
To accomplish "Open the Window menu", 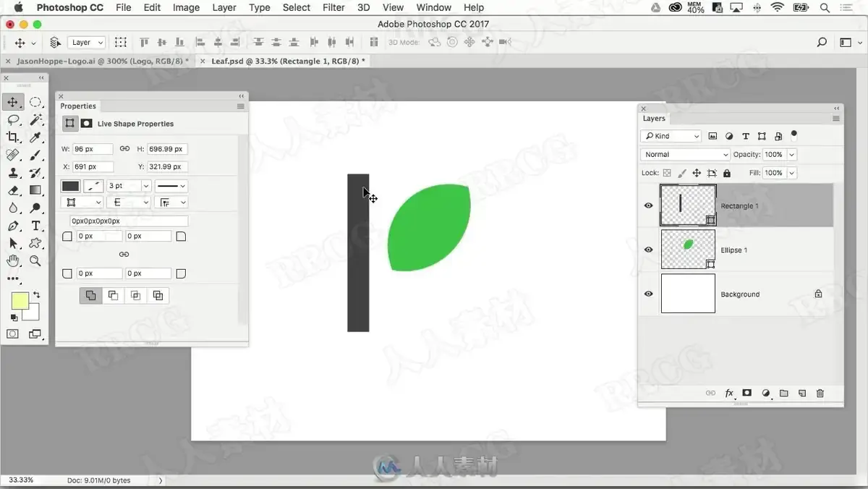I will pos(434,7).
